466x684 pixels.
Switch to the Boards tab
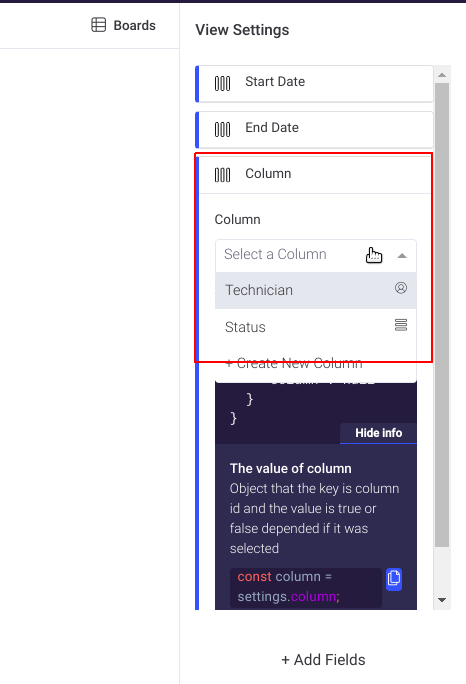point(123,25)
